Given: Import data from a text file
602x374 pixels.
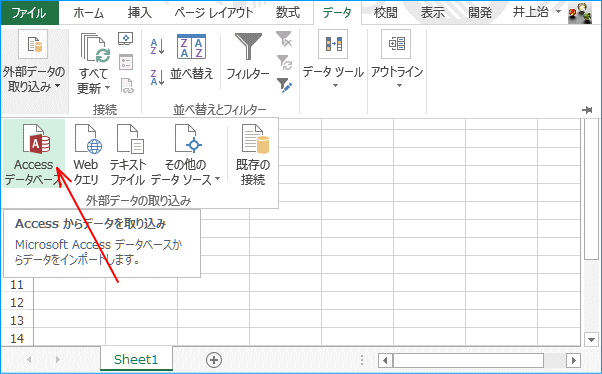Looking at the screenshot, I should click(127, 154).
